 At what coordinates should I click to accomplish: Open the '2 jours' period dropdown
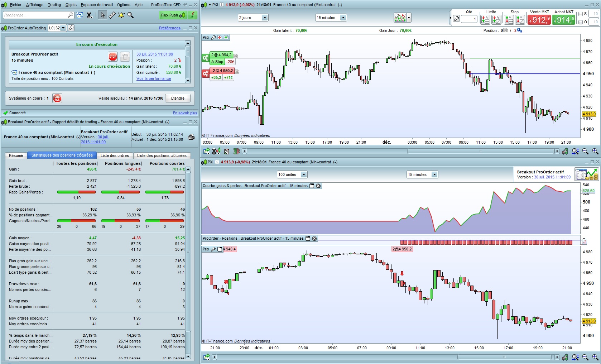click(x=253, y=18)
